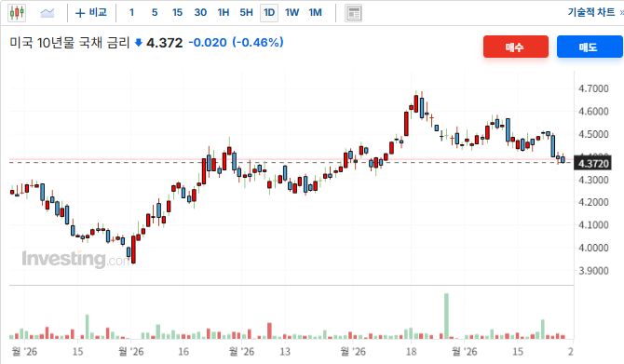Select the 1H interval

point(224,13)
